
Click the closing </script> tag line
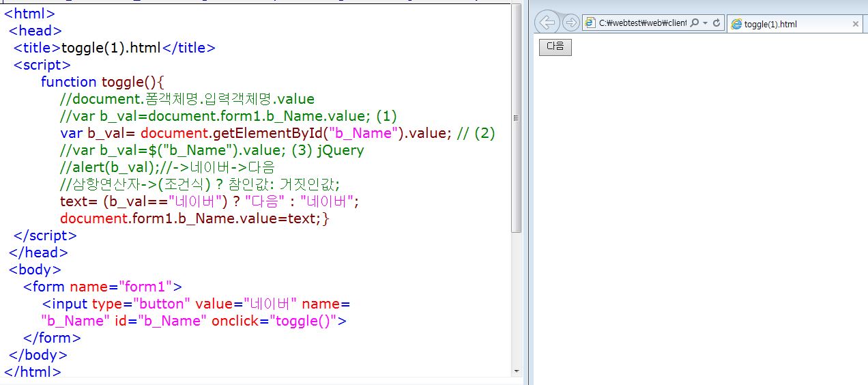tap(45, 236)
